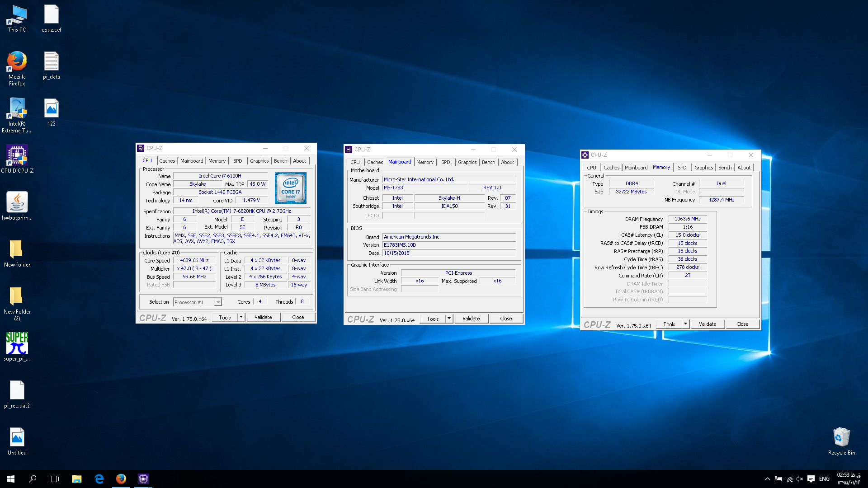Click the Specification i7-6820HK text
The image size is (868, 488).
(242, 211)
